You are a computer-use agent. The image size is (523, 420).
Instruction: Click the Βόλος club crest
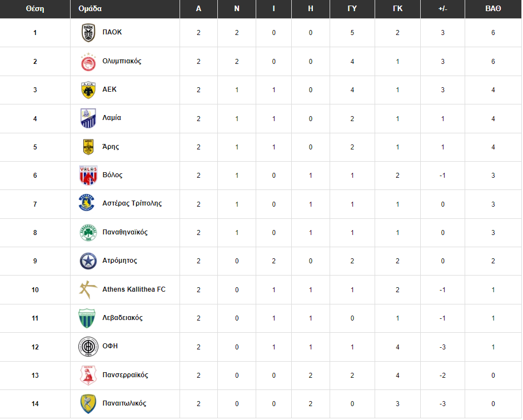coord(88,176)
